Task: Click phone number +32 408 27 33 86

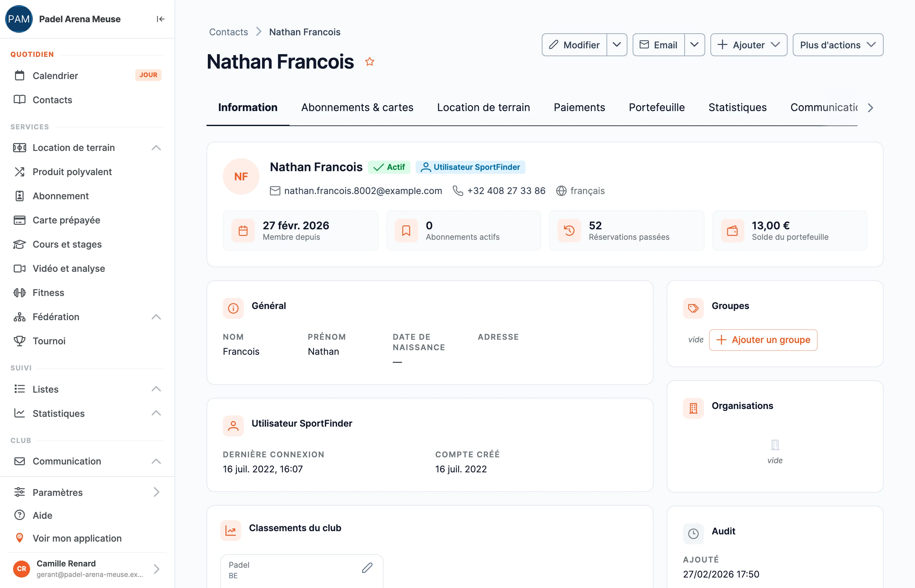Action: (506, 190)
